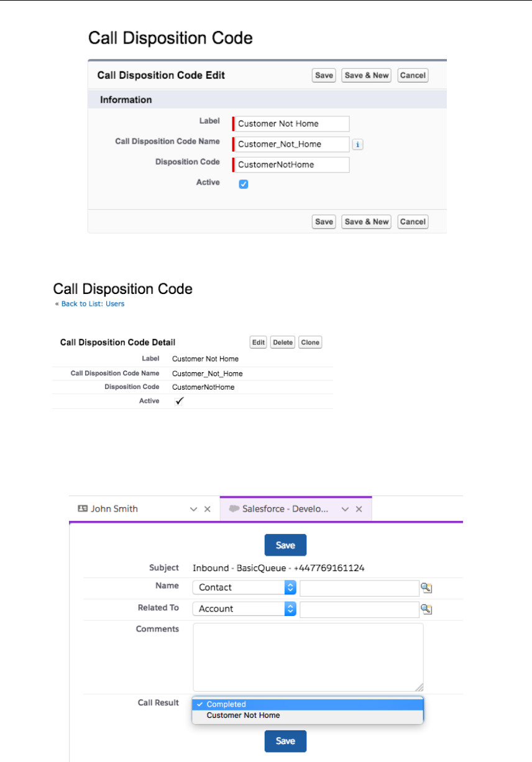Click the top Save & New button

367,75
